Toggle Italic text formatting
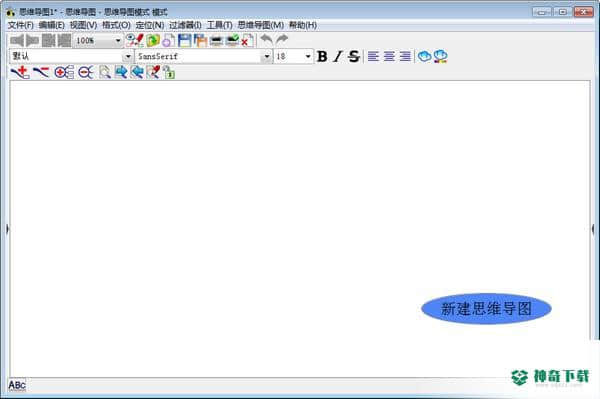This screenshot has width=600, height=399. pos(338,56)
